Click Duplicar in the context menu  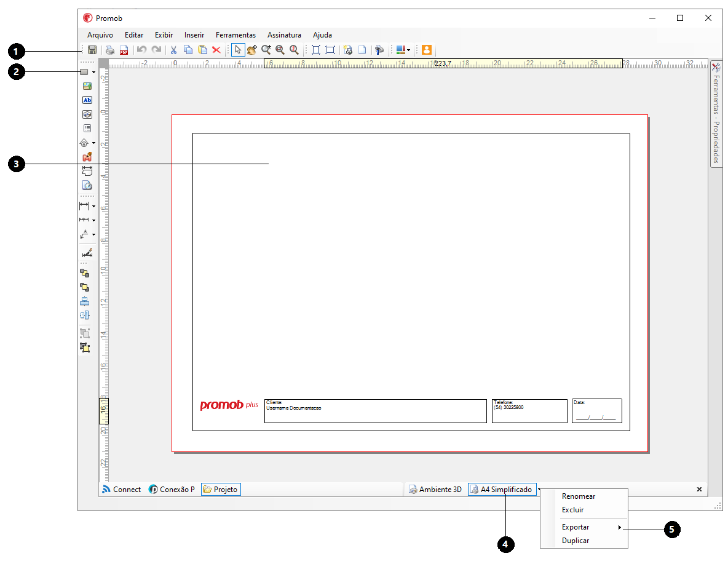576,541
